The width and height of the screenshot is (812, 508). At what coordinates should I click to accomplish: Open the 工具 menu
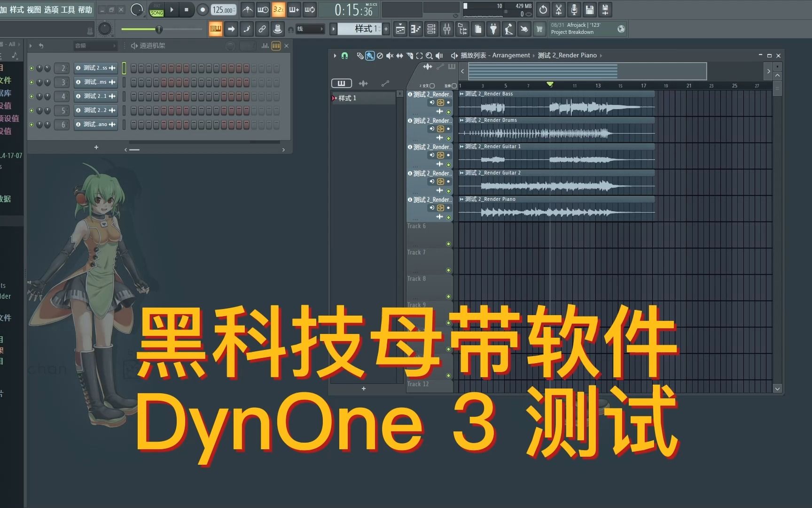pyautogui.click(x=68, y=9)
